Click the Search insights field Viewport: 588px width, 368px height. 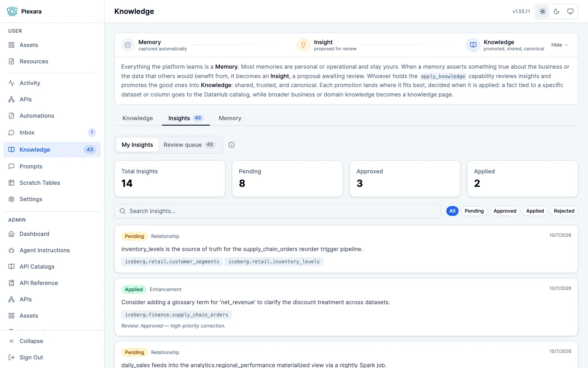click(x=278, y=211)
